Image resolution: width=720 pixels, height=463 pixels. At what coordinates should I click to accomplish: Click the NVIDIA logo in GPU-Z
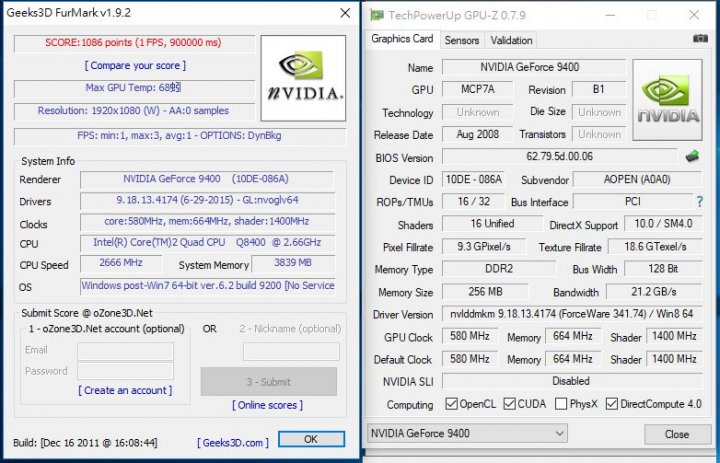[667, 100]
